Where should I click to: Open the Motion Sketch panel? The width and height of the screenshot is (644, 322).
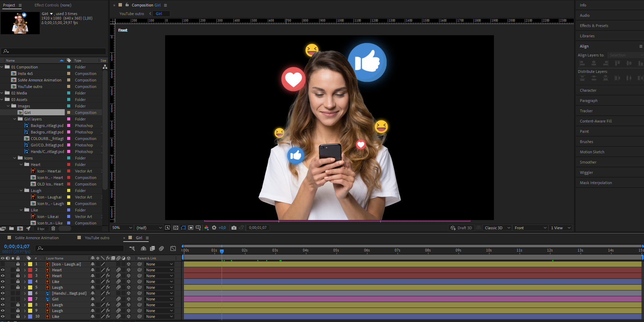pyautogui.click(x=592, y=152)
